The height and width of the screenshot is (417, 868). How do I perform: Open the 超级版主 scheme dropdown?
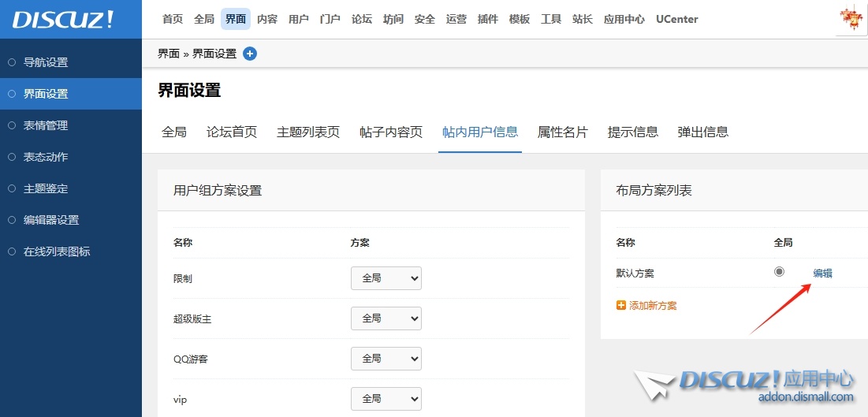386,319
